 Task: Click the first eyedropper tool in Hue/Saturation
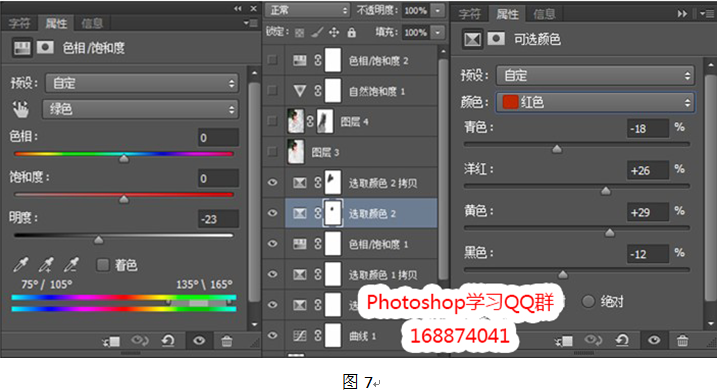click(x=21, y=264)
